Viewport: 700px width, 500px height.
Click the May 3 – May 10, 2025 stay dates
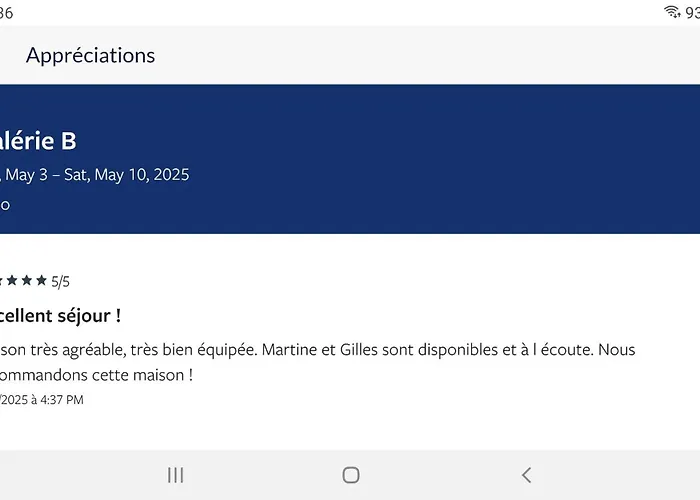(95, 175)
